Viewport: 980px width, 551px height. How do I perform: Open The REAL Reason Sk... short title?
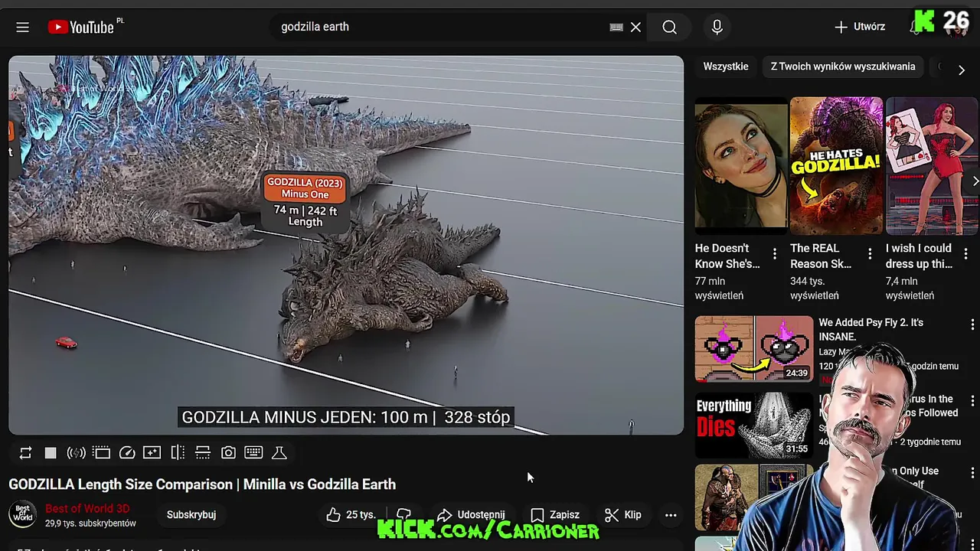point(821,256)
